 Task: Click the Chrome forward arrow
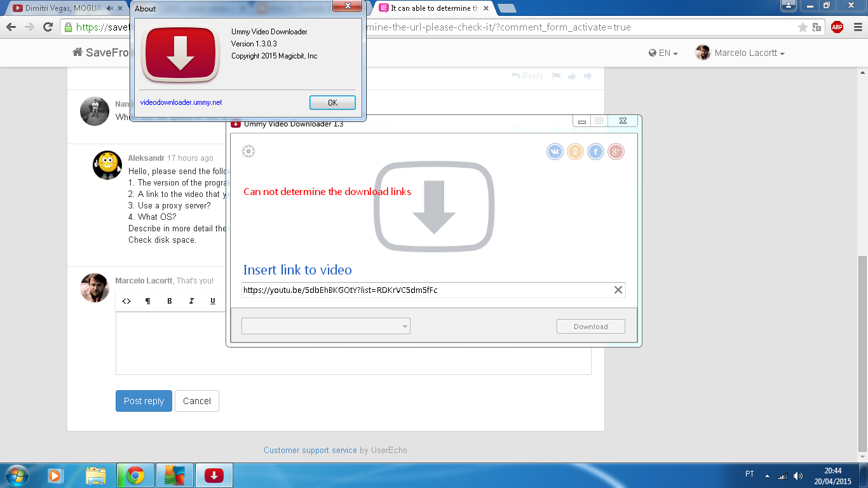[x=29, y=27]
